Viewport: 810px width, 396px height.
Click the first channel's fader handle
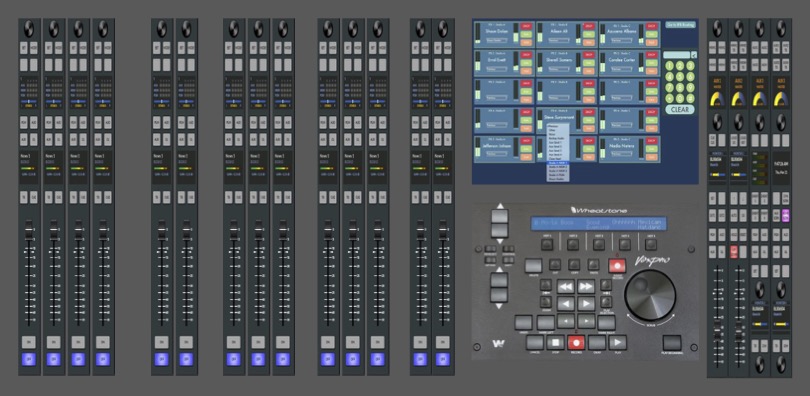pos(29,231)
